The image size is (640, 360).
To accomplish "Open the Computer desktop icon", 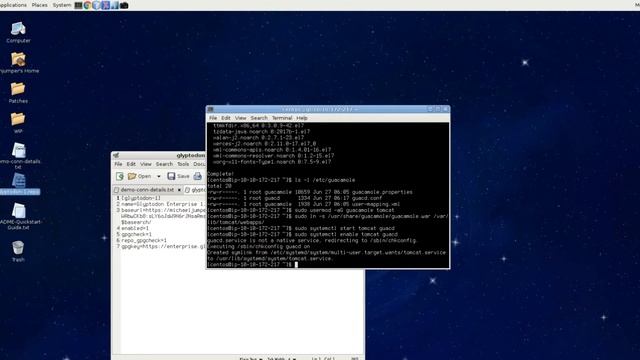I will (18, 33).
